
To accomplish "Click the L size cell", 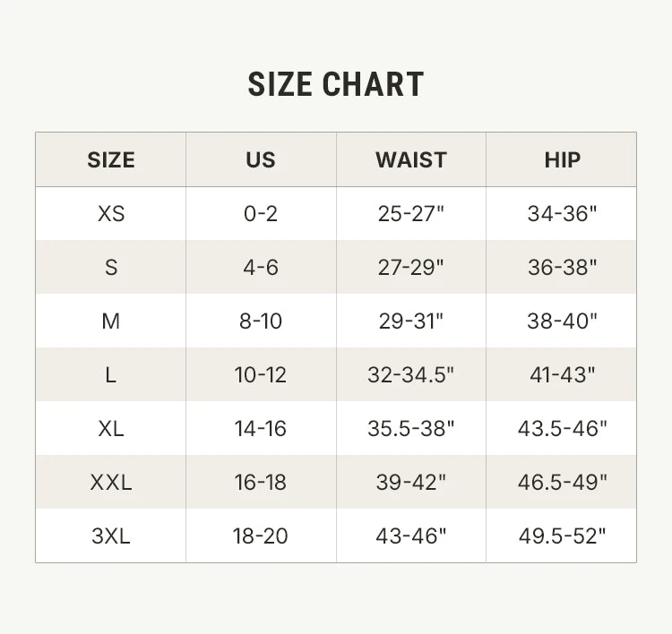I will [111, 375].
